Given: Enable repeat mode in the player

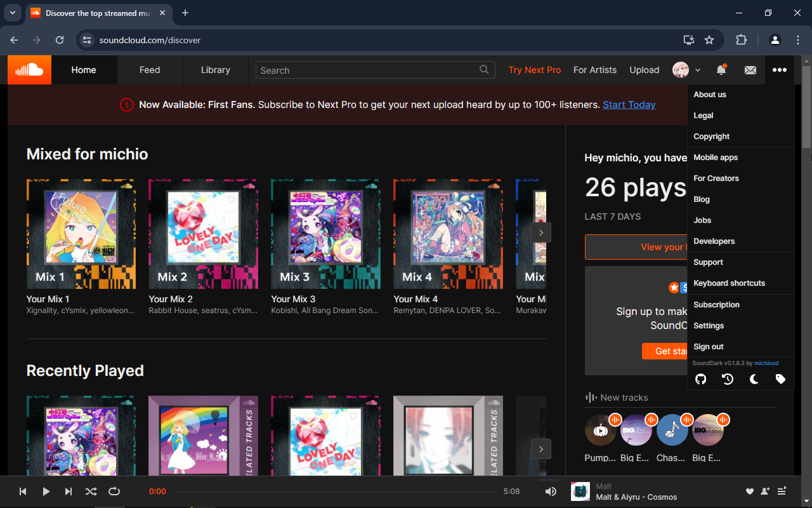Looking at the screenshot, I should click(x=114, y=491).
